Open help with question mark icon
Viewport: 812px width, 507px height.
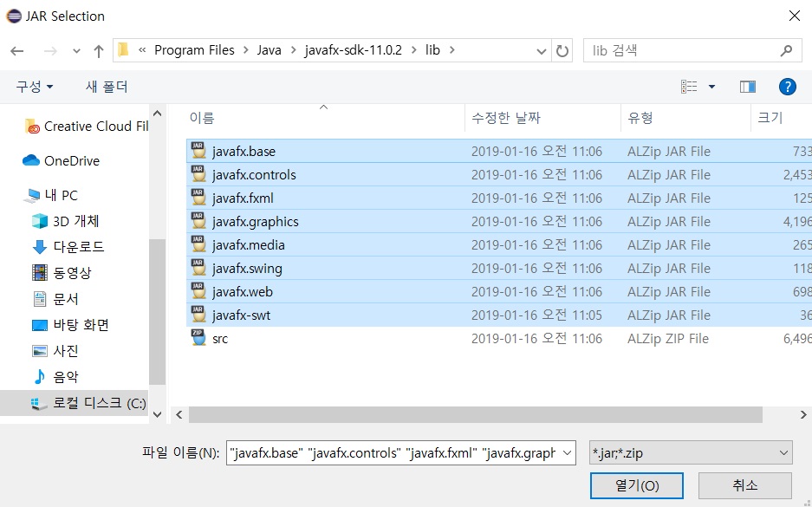[787, 87]
